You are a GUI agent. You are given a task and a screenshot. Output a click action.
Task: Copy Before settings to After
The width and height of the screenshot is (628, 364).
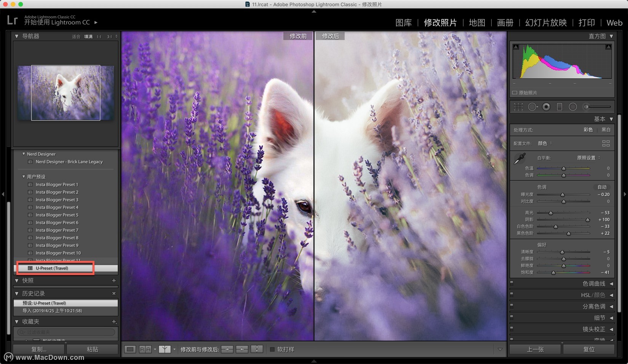point(227,349)
